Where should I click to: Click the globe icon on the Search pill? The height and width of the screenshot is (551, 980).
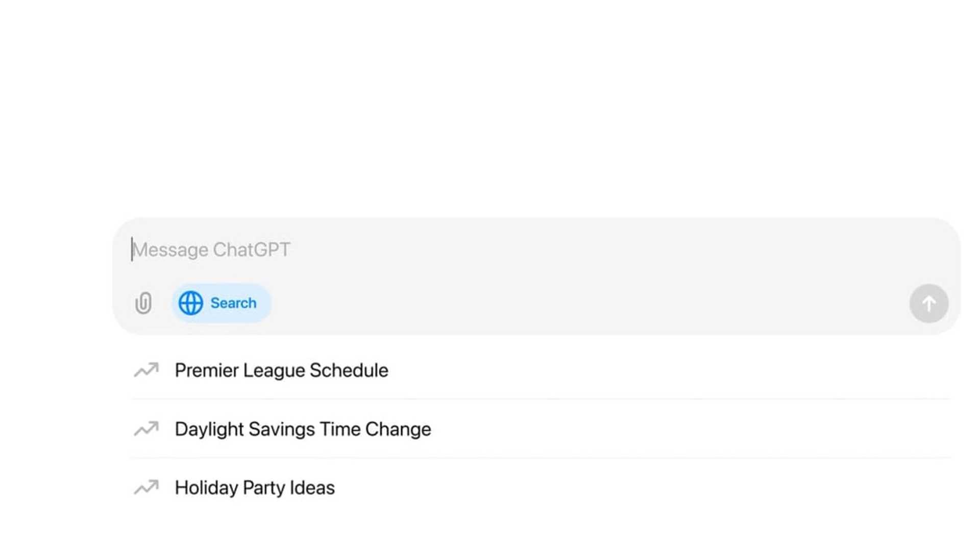point(190,303)
